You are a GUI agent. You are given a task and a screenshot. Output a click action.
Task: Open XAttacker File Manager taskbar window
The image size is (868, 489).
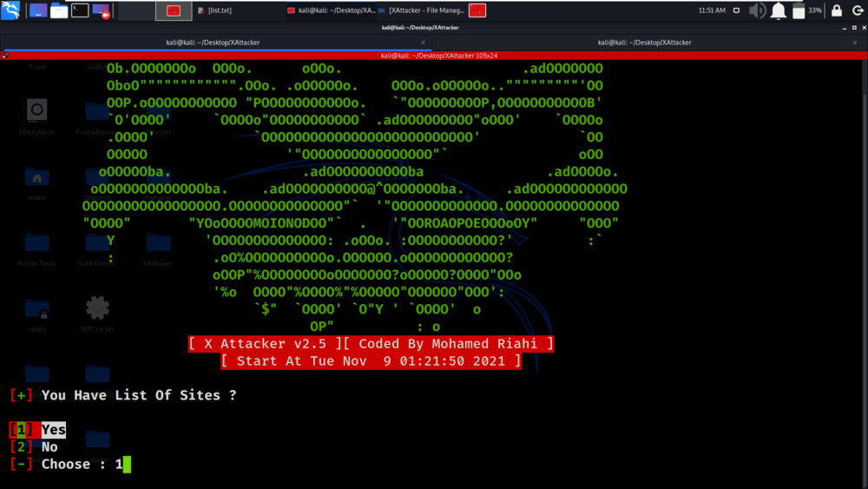pyautogui.click(x=421, y=10)
